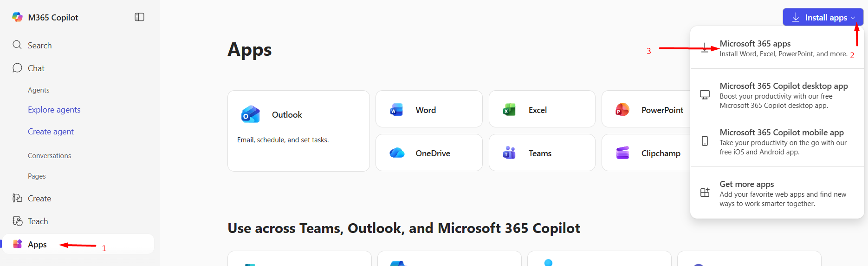Open the PowerPoint app icon

click(x=622, y=110)
